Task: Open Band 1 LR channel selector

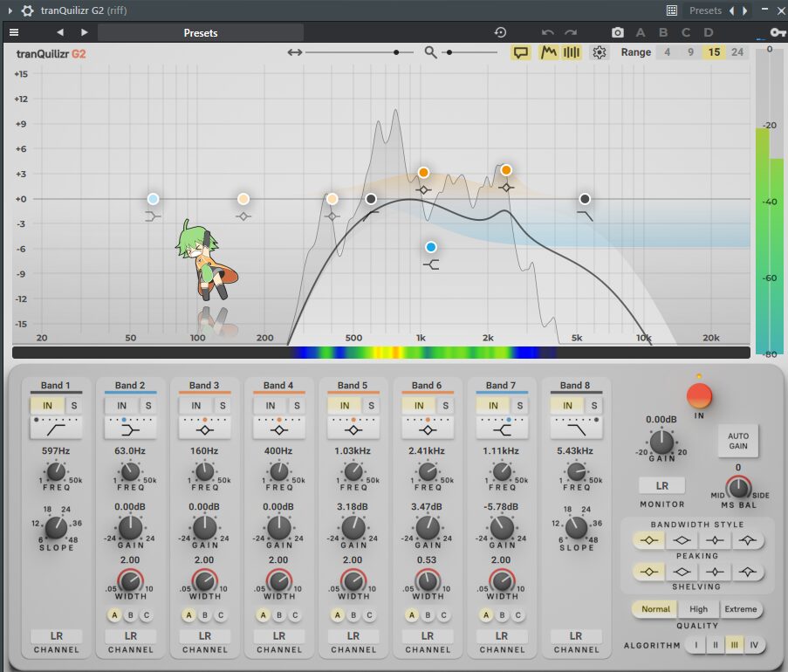Action: point(56,636)
